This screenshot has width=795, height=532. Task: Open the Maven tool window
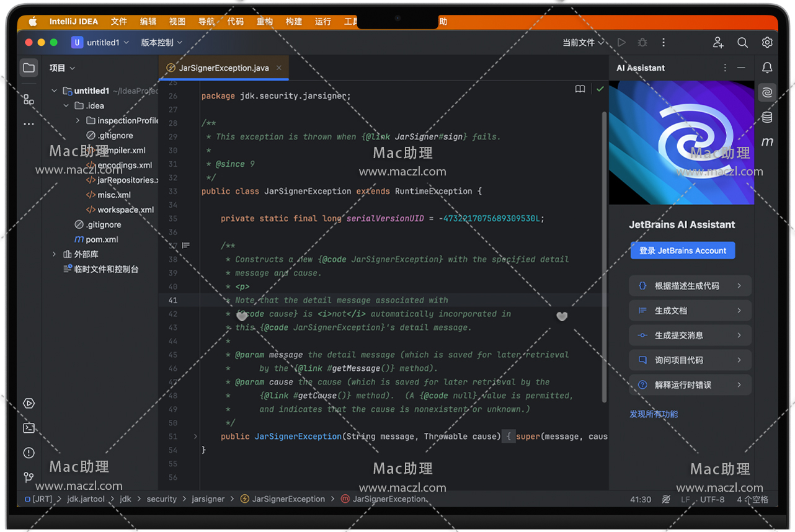click(x=767, y=142)
